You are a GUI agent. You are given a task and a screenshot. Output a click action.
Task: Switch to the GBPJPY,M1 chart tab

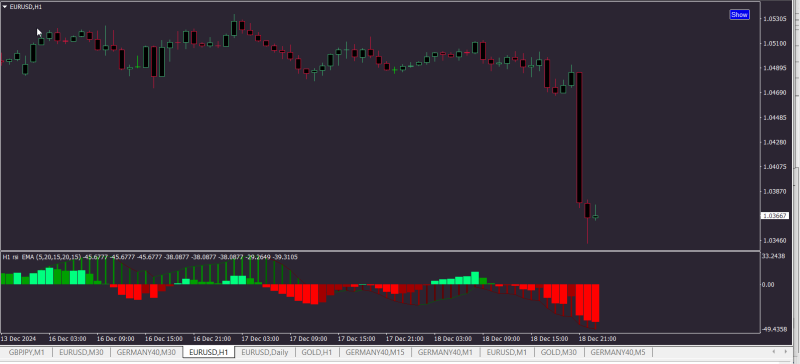(x=27, y=352)
